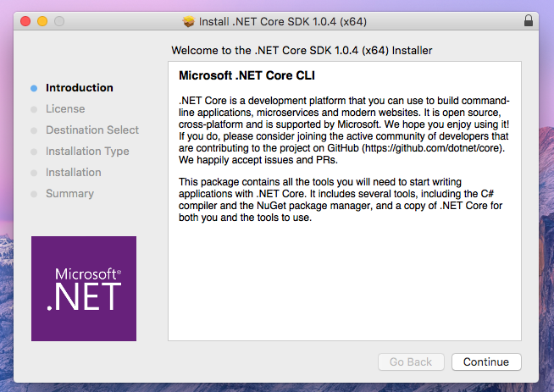Click the Continue button

coord(486,362)
